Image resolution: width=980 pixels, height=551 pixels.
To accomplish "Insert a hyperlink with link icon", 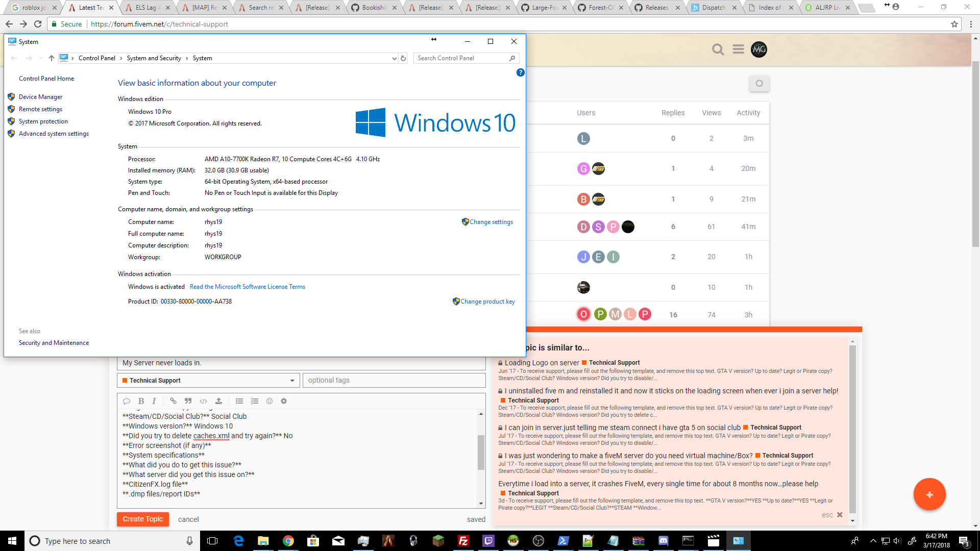I will point(173,401).
